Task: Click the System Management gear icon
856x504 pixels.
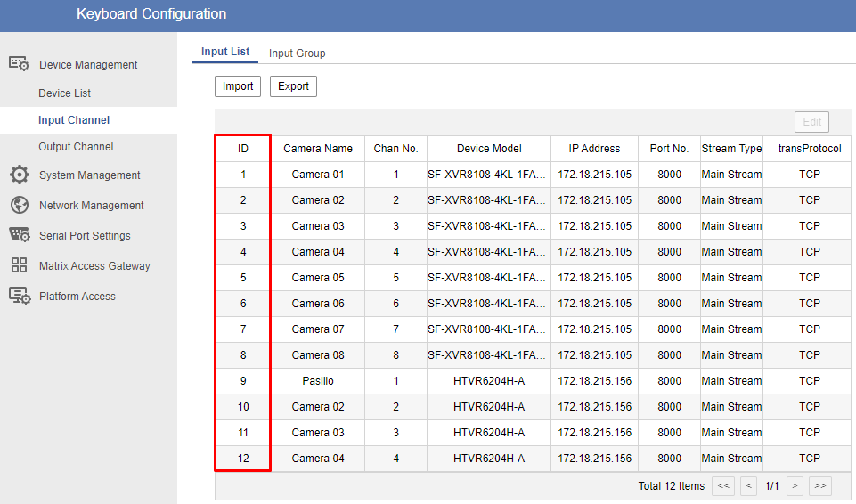Action: pyautogui.click(x=19, y=175)
